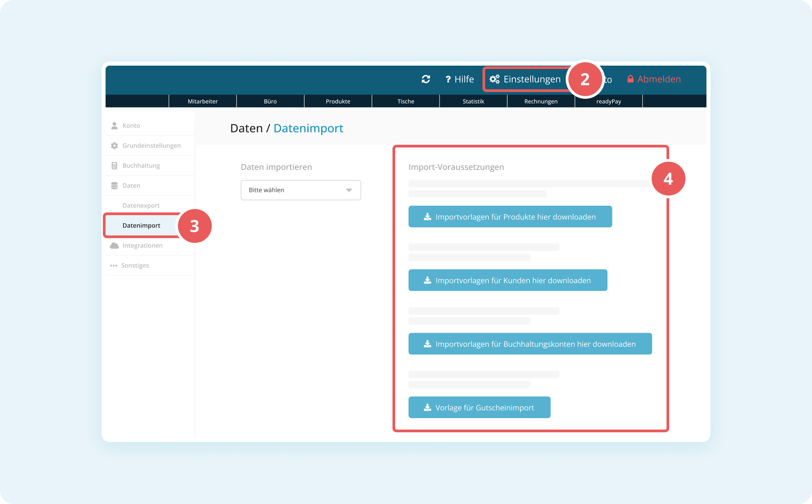Screen dimensions: 812x504
Task: Select Konto in the sidebar
Action: tap(150, 125)
